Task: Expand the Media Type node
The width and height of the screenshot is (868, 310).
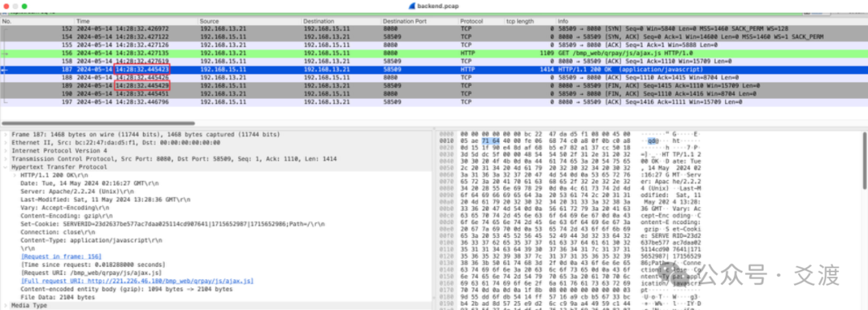Action: coord(6,305)
